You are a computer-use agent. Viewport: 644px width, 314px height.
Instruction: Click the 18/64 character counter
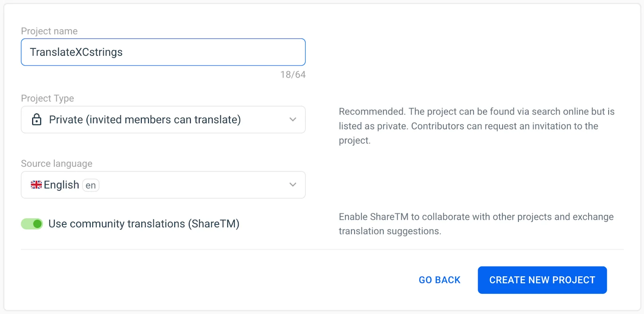click(293, 75)
